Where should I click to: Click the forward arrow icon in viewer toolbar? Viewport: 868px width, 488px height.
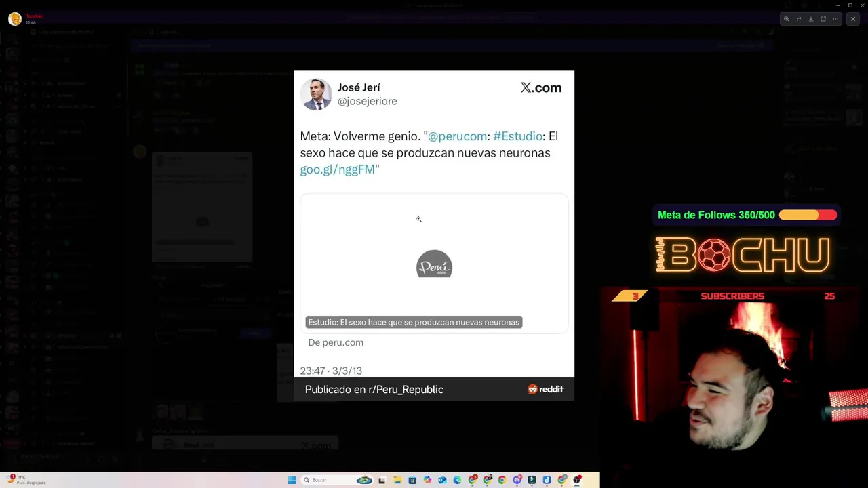click(799, 19)
